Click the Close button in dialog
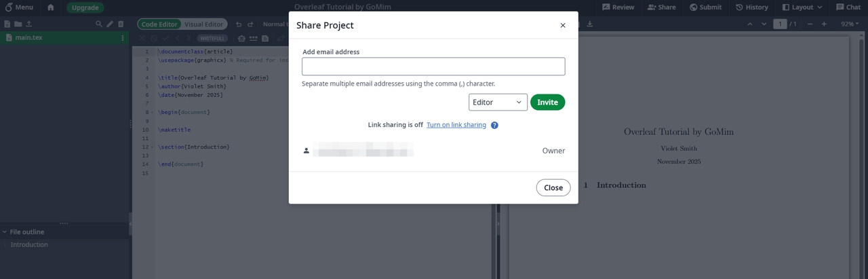The height and width of the screenshot is (279, 868). click(553, 187)
